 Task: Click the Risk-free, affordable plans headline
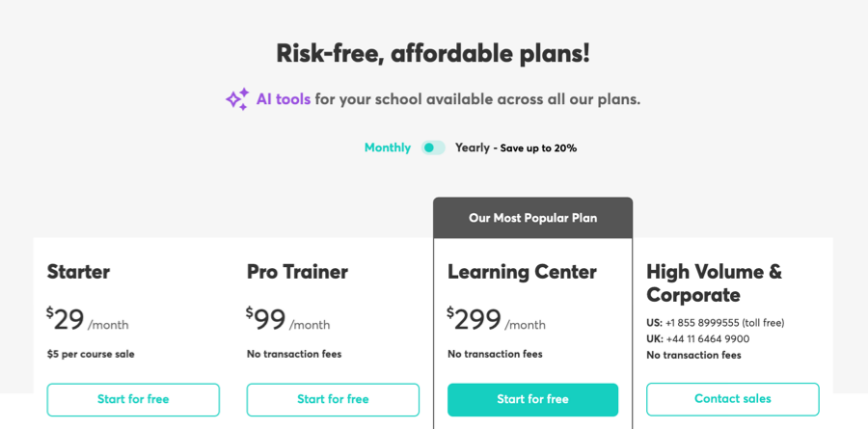point(433,53)
